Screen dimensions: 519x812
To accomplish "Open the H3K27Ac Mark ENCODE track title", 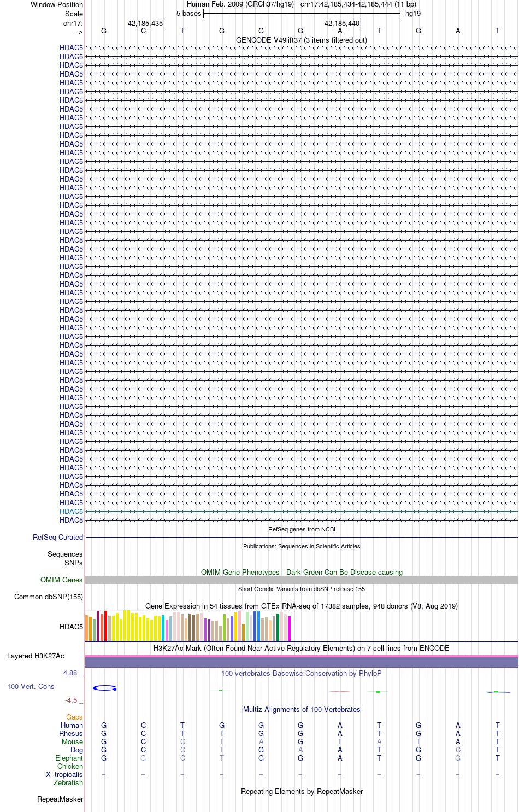I will [302, 648].
